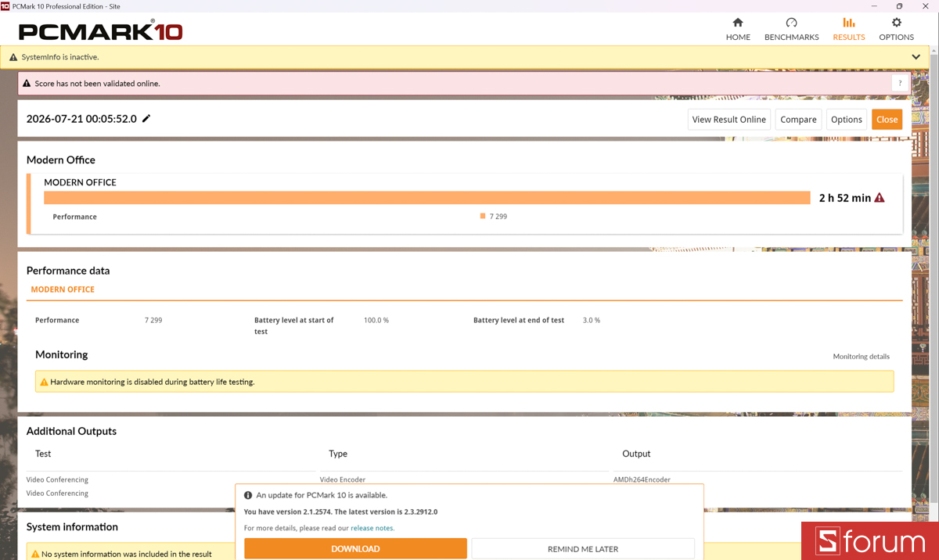Viewport: 939px width, 560px height.
Task: Click the warning triangle beside 2 h 52 min
Action: 880,198
